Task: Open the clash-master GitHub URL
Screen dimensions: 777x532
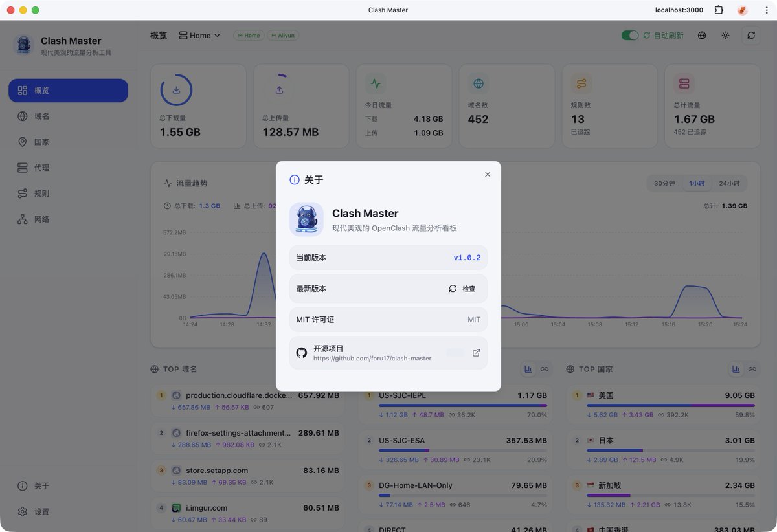Action: point(372,358)
